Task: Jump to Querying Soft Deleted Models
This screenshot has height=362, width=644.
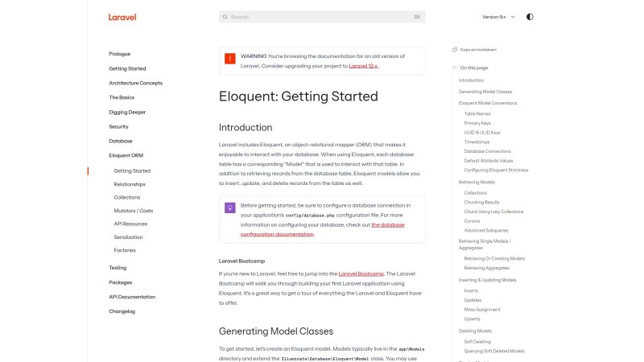Action: tap(494, 351)
